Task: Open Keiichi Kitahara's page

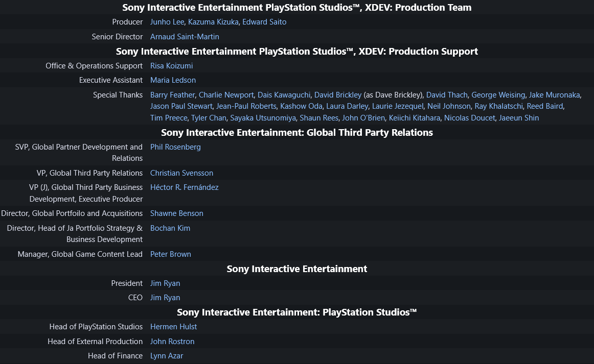Action: pos(415,118)
